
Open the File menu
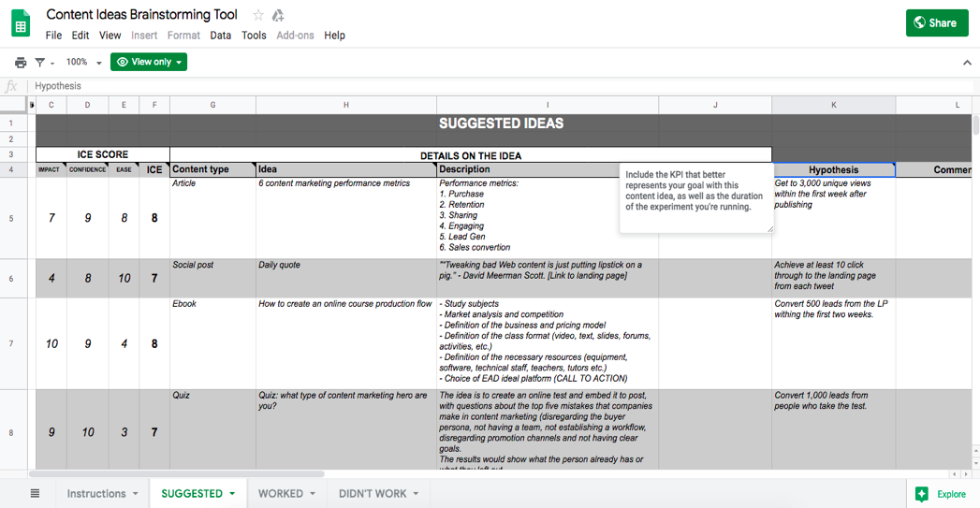point(53,36)
